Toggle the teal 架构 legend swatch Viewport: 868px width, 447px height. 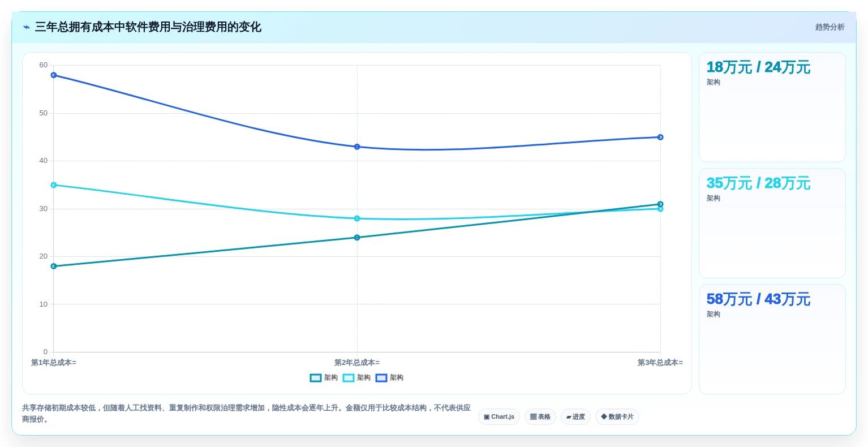(x=316, y=378)
